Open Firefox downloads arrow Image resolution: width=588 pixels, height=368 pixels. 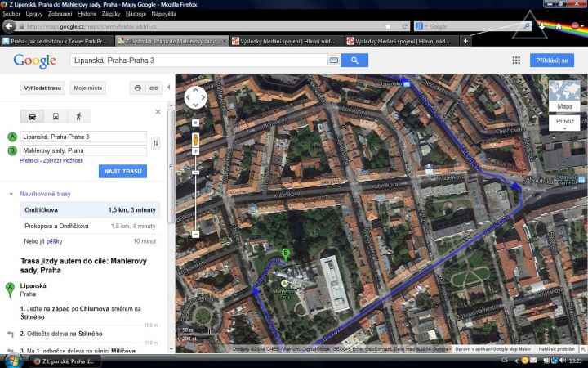(542, 26)
